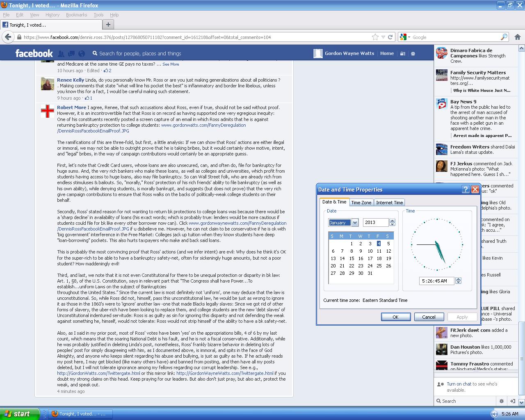
Task: Open the File menu
Action: pos(6,15)
